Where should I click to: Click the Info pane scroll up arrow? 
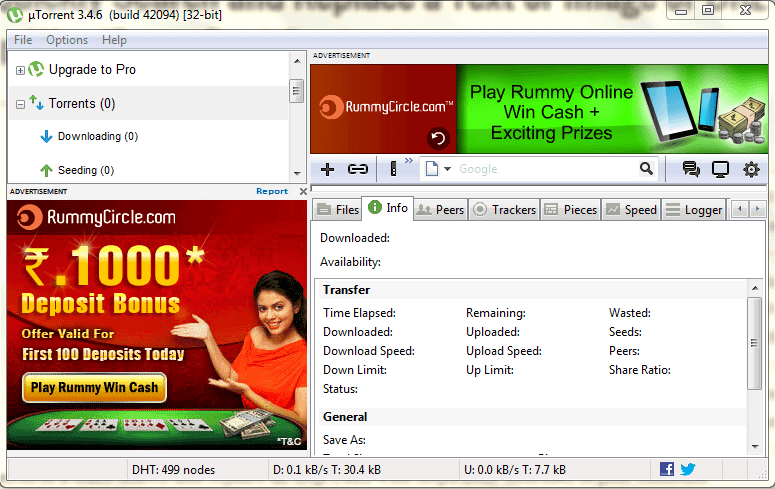(x=755, y=288)
